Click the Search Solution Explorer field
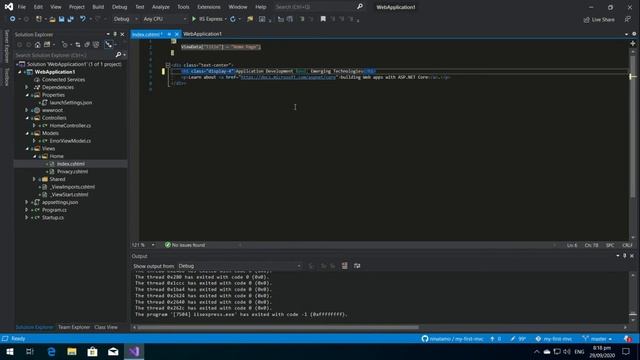 [64, 55]
